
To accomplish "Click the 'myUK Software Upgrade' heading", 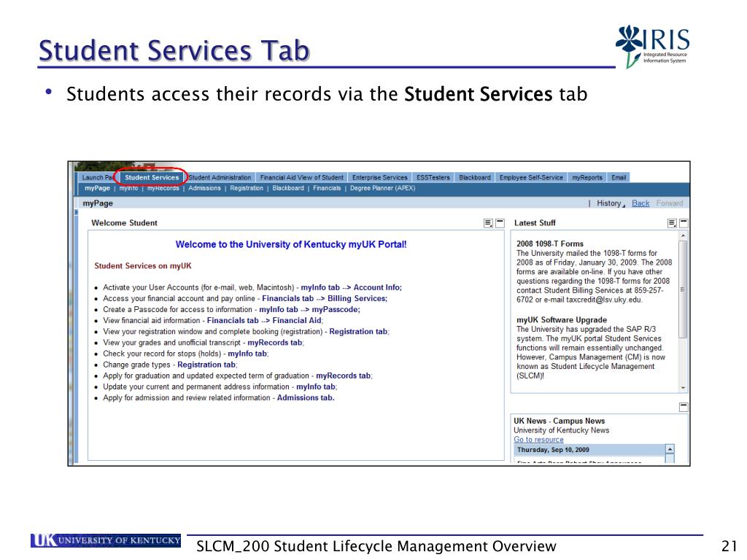I will point(562,320).
